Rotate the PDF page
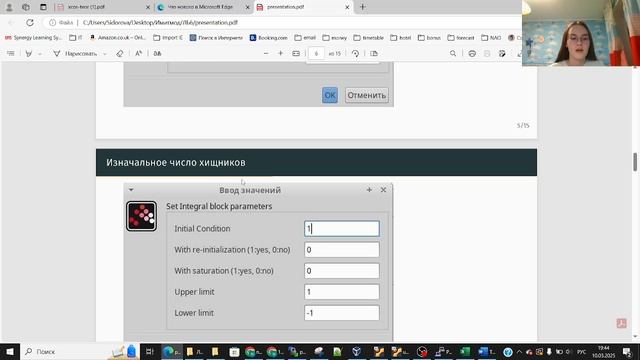 (355, 53)
